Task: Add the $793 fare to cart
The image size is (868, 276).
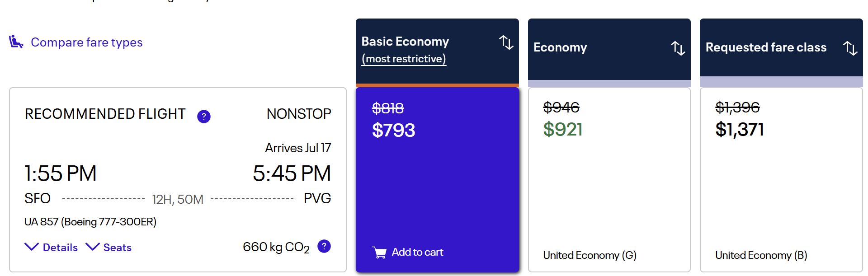Action: tap(408, 252)
